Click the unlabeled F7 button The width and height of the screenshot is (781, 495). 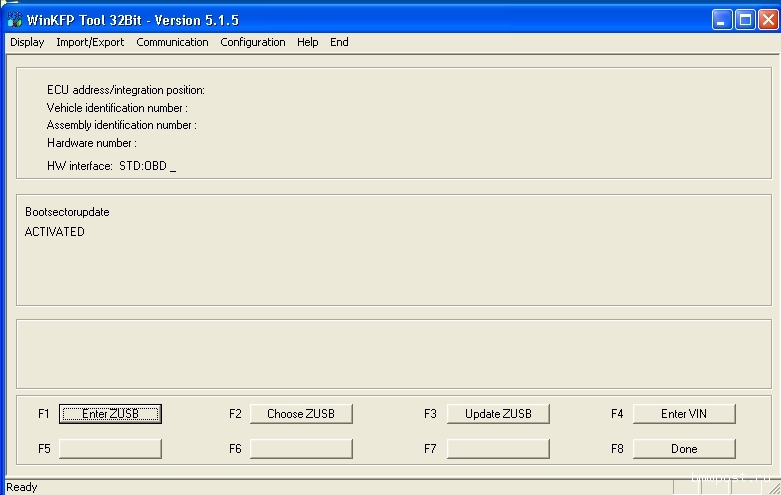(498, 449)
